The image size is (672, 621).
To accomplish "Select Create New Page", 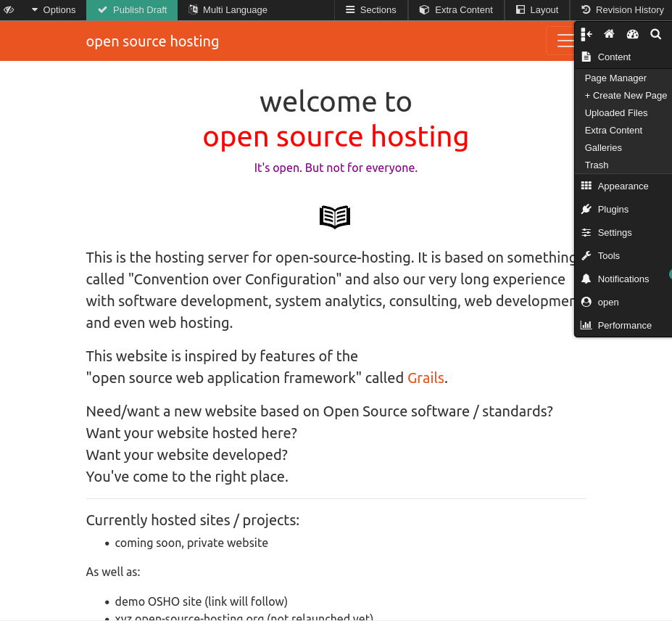I will [x=625, y=96].
